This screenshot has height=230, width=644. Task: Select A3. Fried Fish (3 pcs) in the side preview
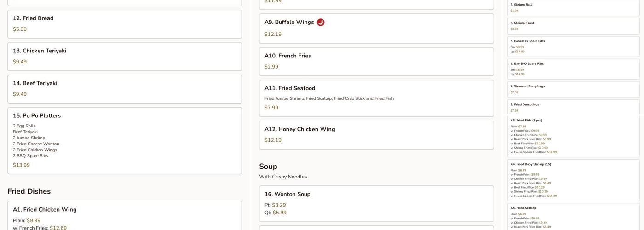coord(574,137)
